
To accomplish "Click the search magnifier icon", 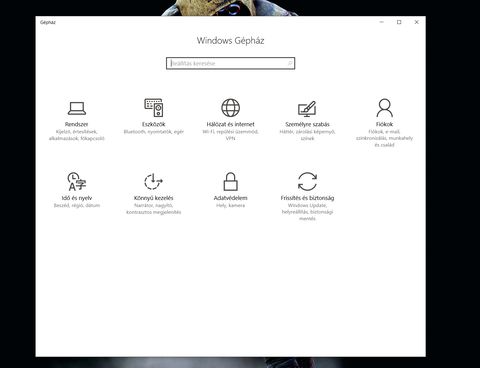I will coord(290,63).
